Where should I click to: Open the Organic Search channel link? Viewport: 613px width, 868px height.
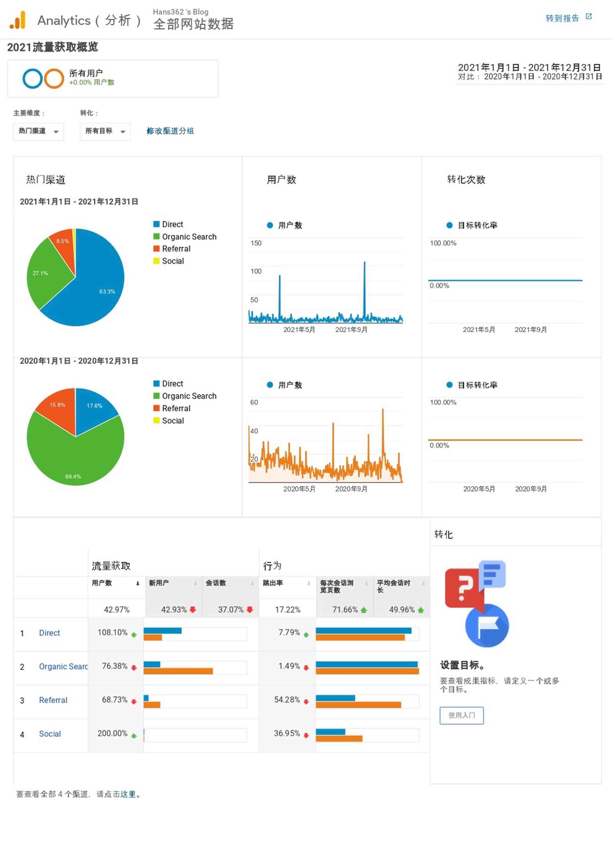click(63, 667)
